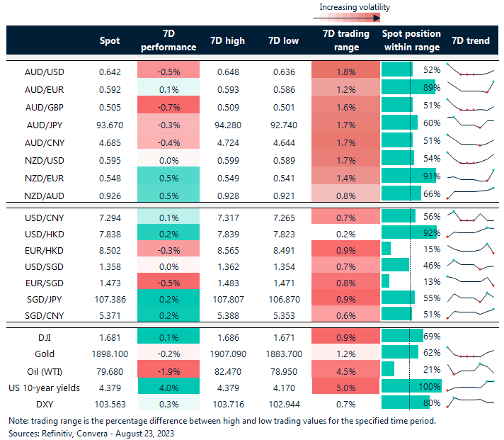Screen dimensions: 504x440
Task: Select the US 10-year yields row label
Action: [46, 386]
